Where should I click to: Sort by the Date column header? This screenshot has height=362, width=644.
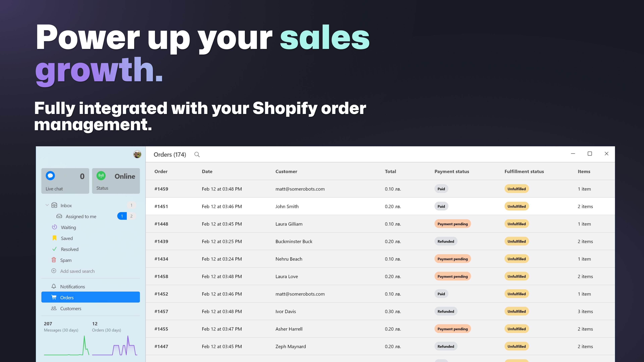(x=207, y=171)
